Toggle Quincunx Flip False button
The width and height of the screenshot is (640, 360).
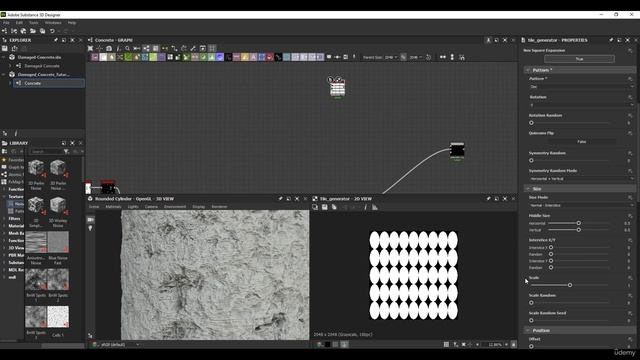582,142
